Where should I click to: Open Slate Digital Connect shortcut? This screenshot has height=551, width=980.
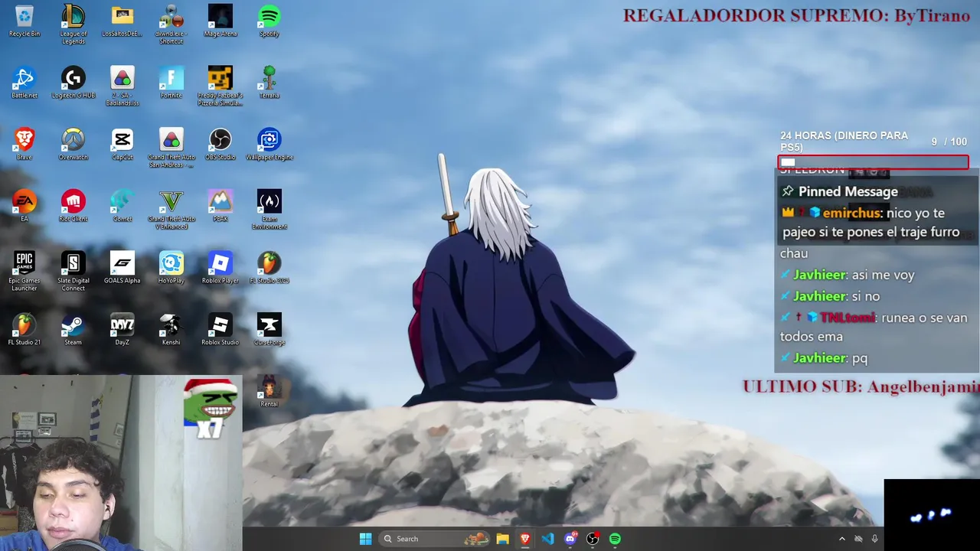(x=73, y=272)
